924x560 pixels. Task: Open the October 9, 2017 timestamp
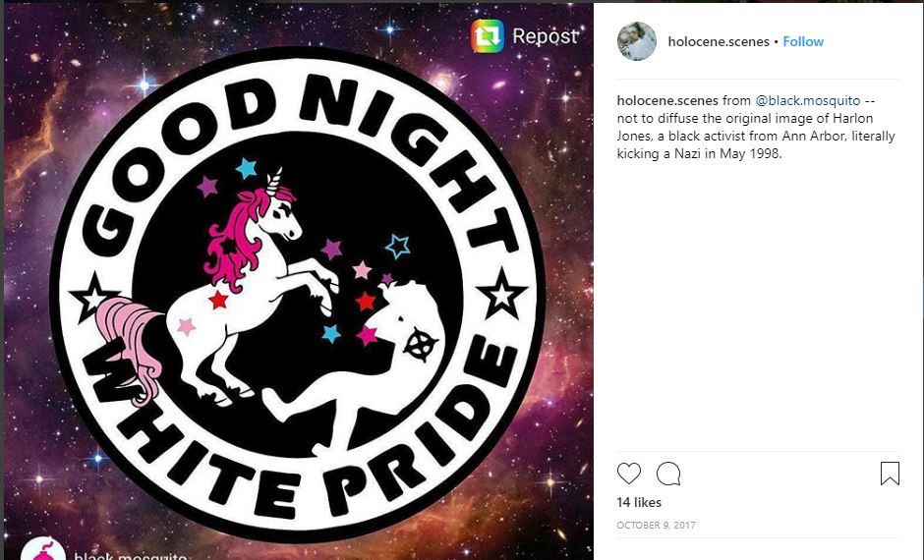click(x=656, y=525)
